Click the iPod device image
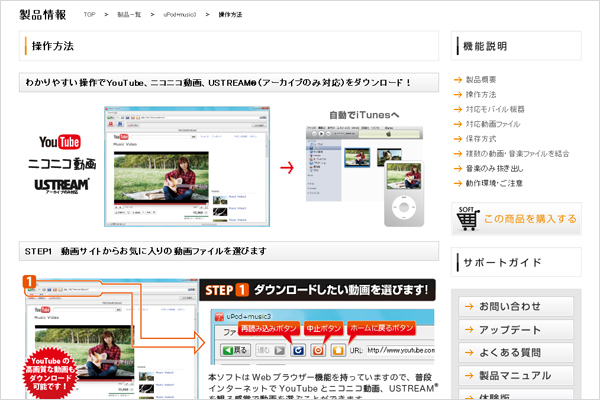600x400 pixels. [x=401, y=196]
